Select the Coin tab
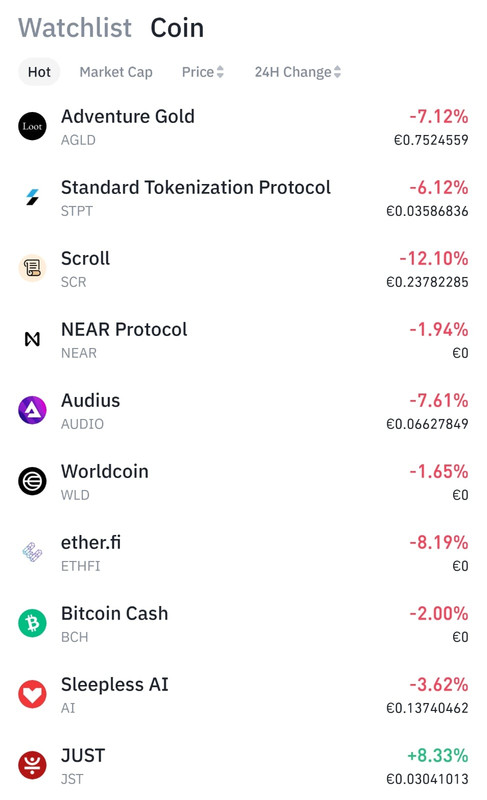This screenshot has width=487, height=800. coord(177,28)
